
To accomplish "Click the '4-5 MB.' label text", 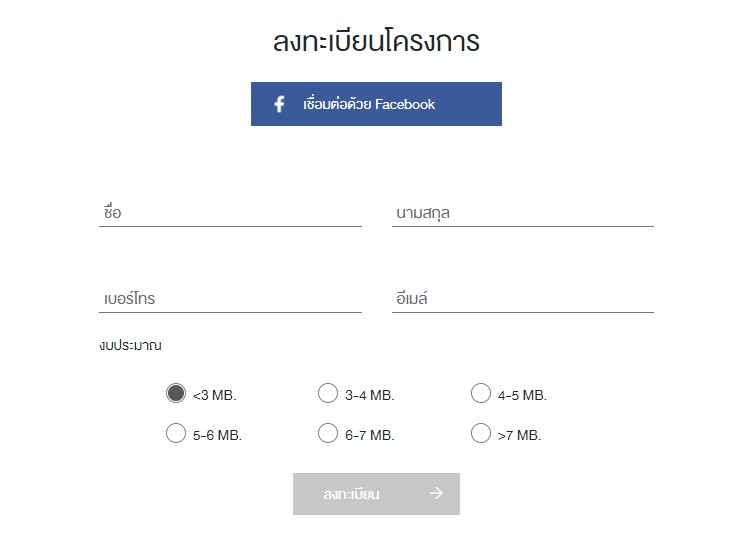I will [522, 395].
